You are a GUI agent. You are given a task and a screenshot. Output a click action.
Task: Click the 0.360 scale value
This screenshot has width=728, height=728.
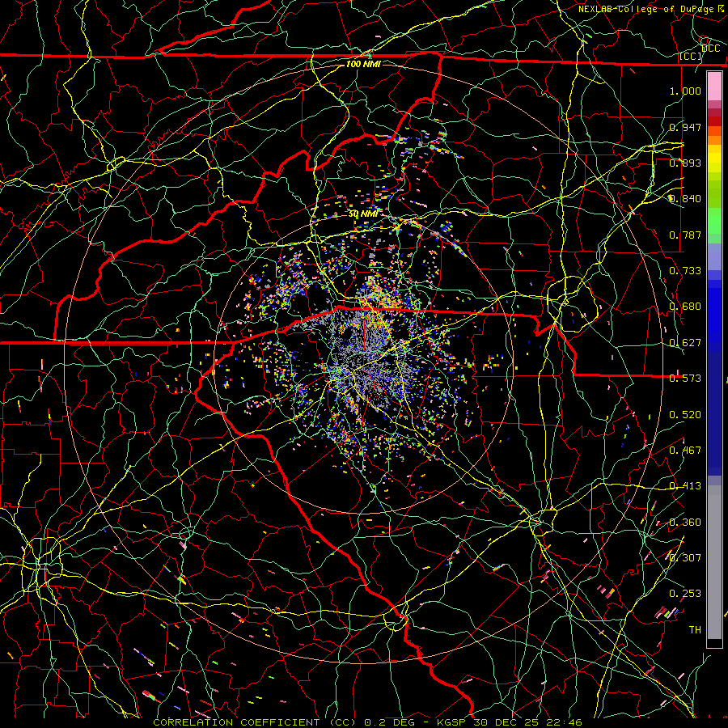(x=685, y=522)
